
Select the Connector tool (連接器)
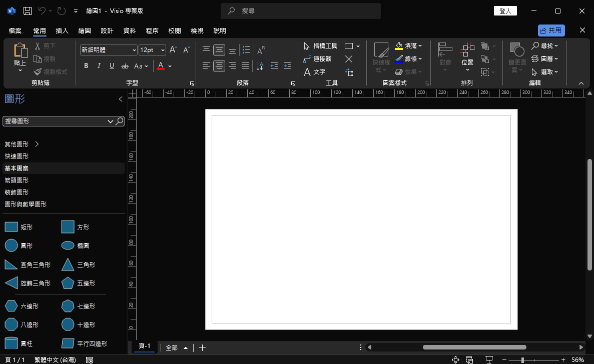pos(317,59)
